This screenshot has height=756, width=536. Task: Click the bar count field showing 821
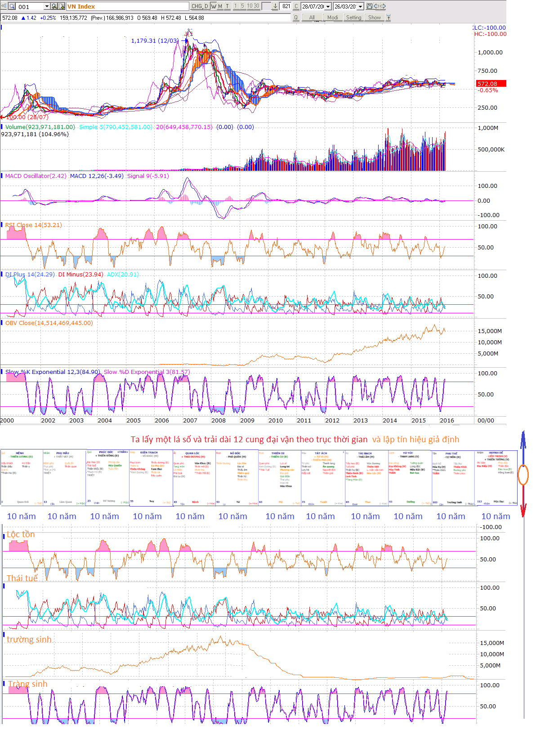[x=286, y=6]
